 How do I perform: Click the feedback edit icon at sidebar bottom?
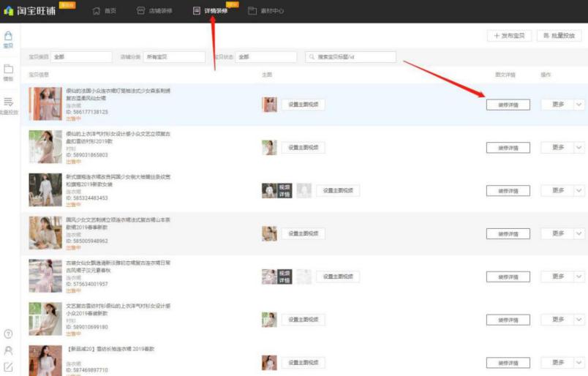tap(9, 366)
